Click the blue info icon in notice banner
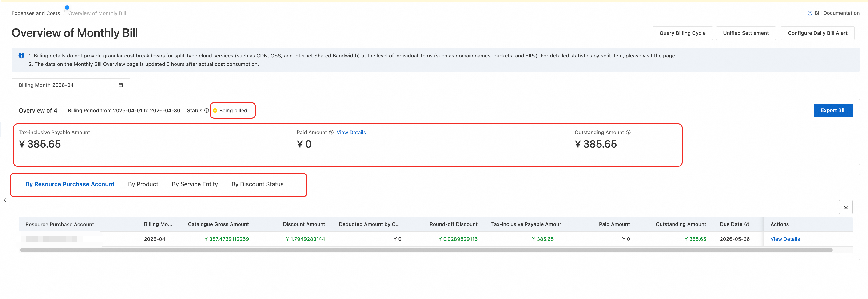Screen dimensions: 868x299 tap(21, 55)
